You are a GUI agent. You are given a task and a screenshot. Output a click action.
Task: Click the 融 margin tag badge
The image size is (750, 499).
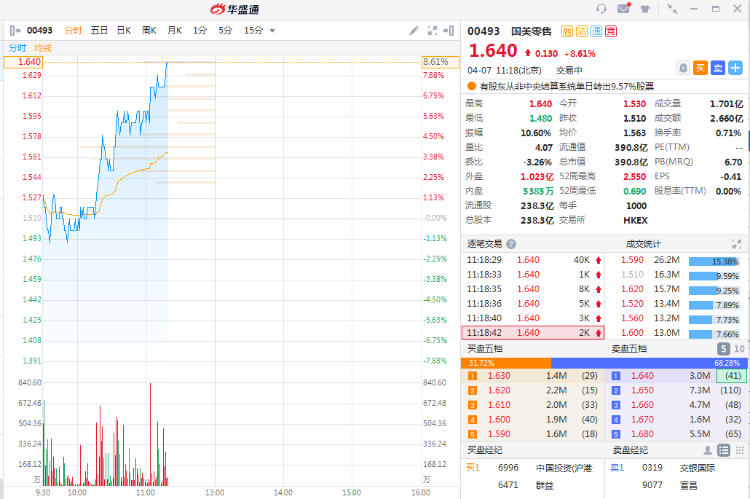coord(567,32)
